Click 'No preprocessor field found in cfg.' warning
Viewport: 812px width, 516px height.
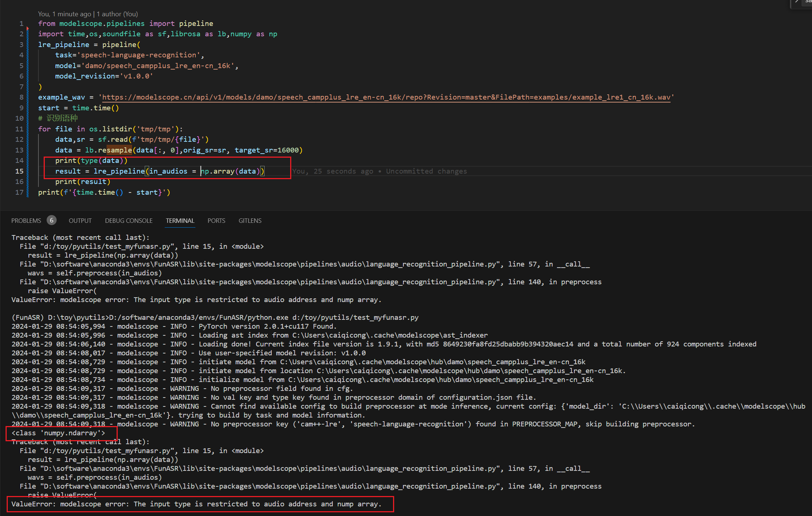click(182, 389)
